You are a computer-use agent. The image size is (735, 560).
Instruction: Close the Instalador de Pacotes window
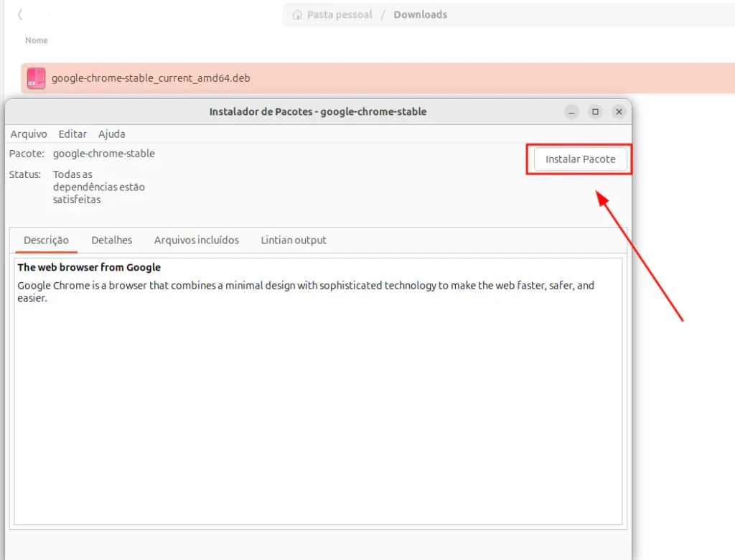pyautogui.click(x=619, y=111)
